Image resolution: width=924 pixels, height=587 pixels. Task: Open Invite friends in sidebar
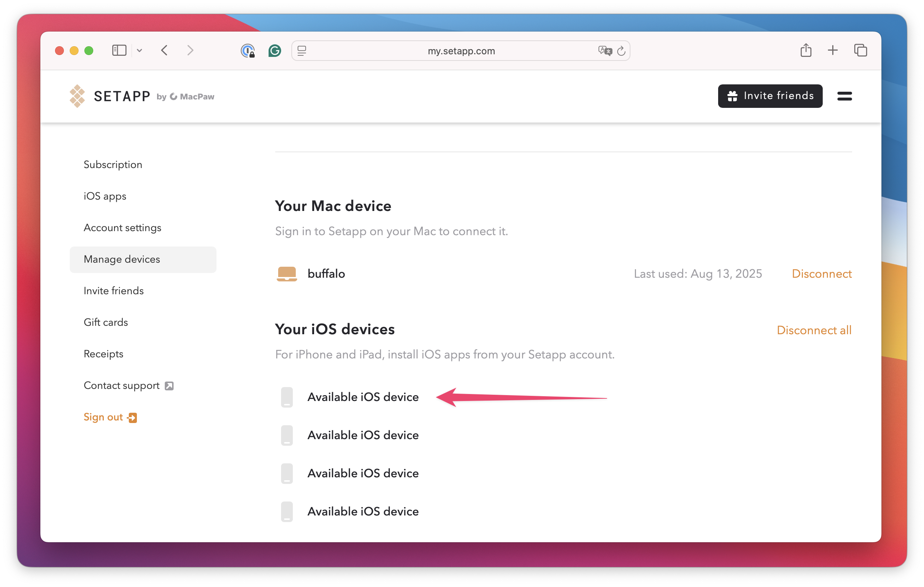(114, 291)
